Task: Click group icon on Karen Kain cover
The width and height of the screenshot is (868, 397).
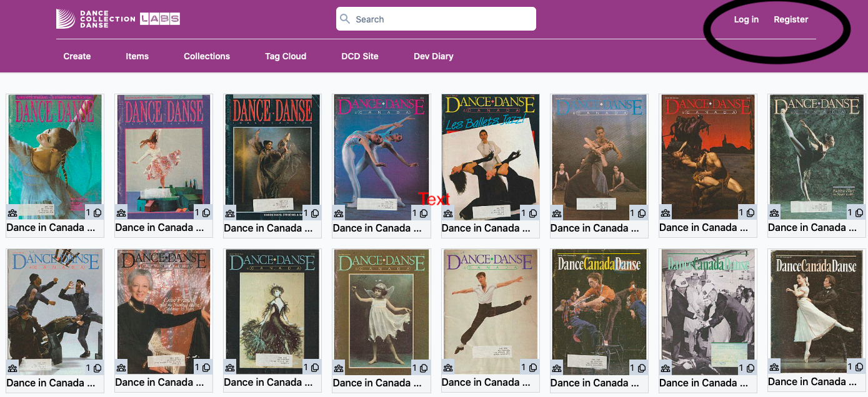Action: coord(230,213)
